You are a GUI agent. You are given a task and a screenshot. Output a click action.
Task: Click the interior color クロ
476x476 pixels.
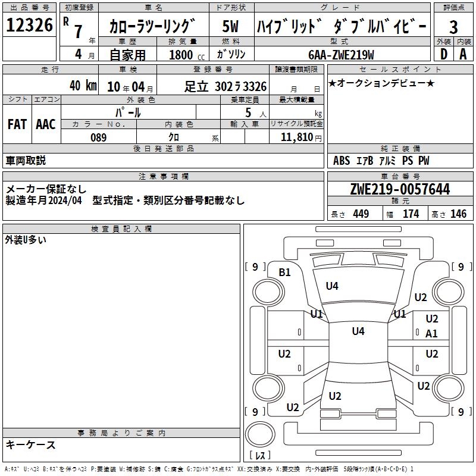(x=174, y=137)
